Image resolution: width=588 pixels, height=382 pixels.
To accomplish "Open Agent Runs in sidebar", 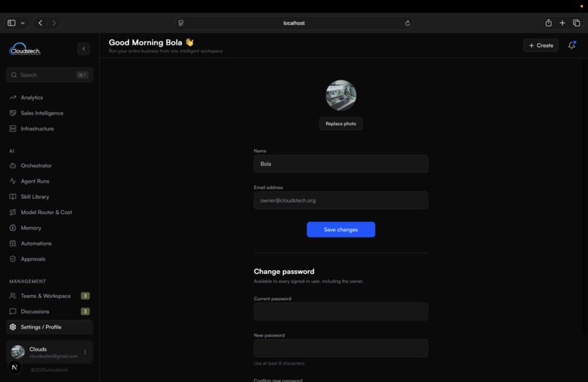I will coord(50,181).
